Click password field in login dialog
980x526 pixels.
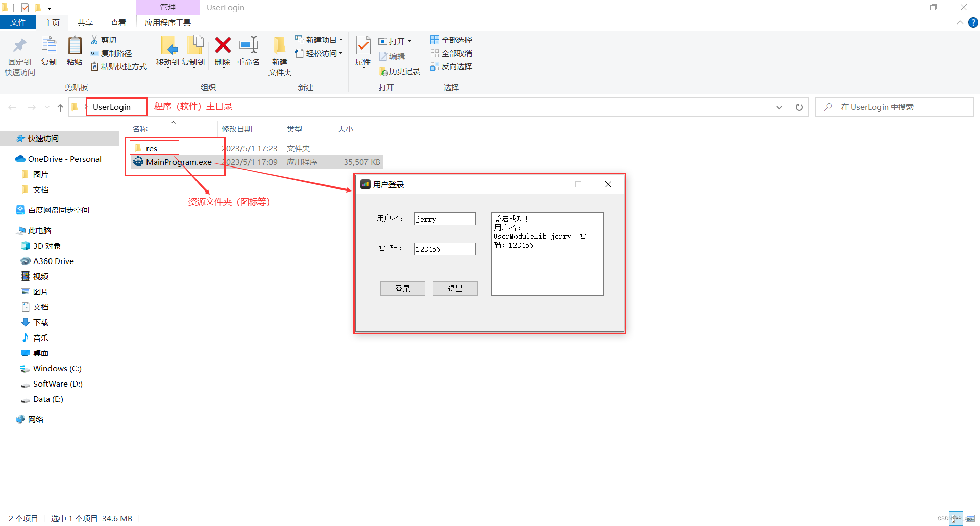click(x=445, y=249)
